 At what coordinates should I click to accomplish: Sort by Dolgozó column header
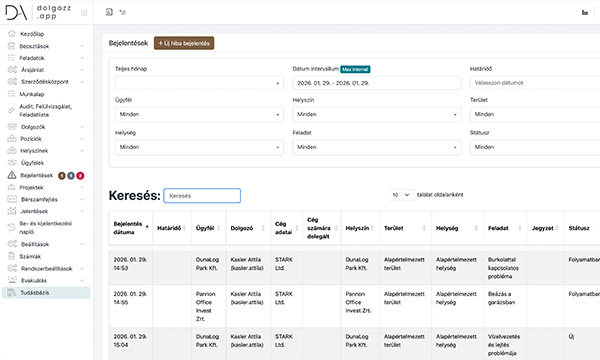click(248, 228)
